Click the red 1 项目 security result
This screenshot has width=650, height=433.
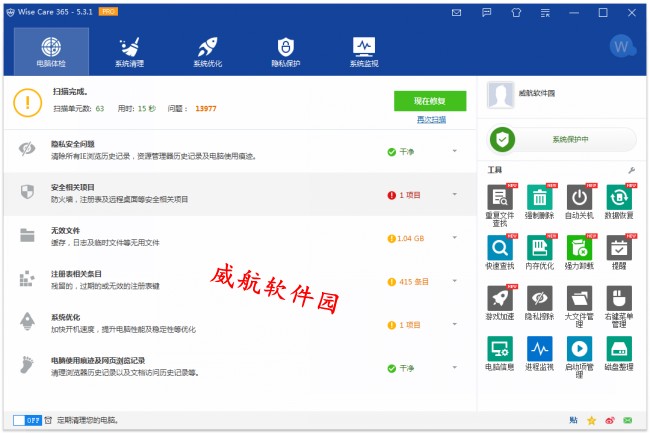(x=410, y=195)
